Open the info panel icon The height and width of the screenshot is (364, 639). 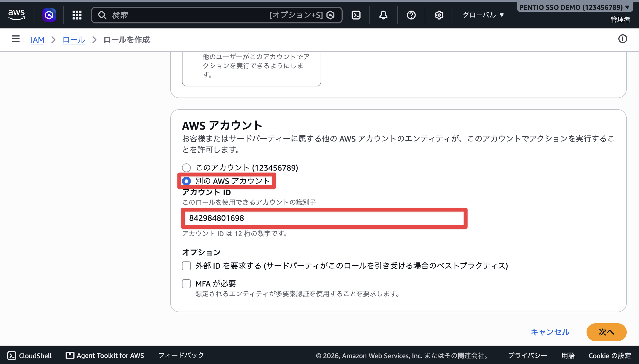623,39
